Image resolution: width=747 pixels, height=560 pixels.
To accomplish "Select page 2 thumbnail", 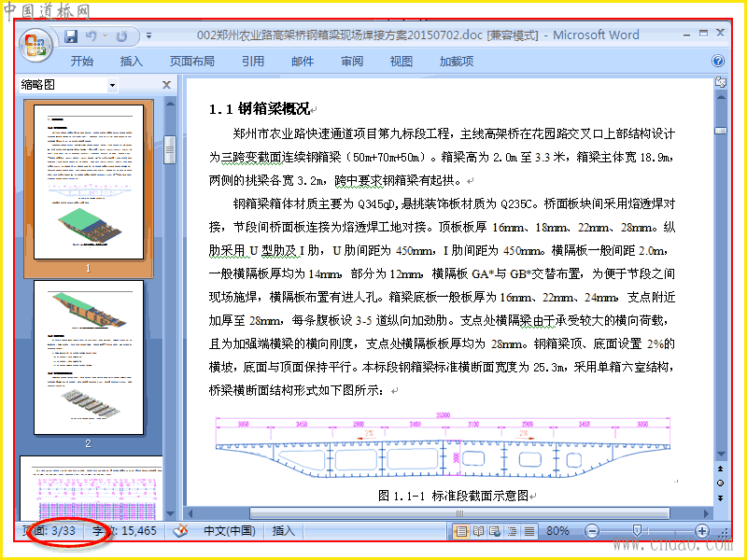I will pos(88,357).
